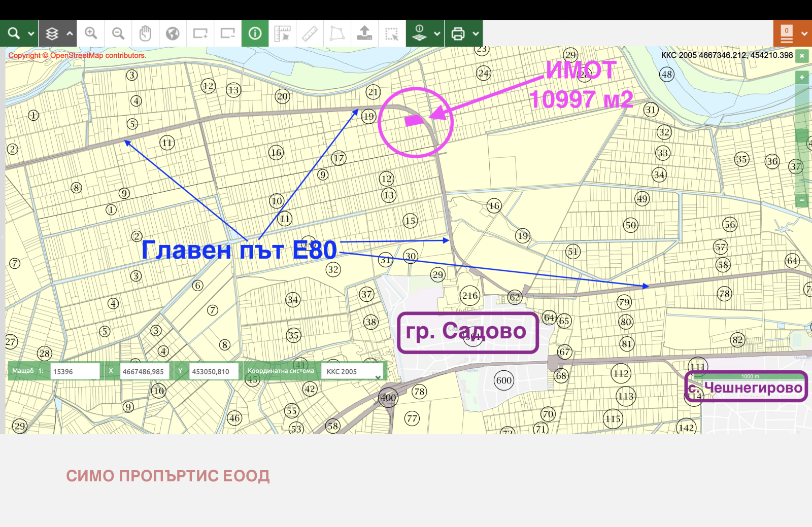The image size is (812, 527).
Task: Activate the feature info tool
Action: click(x=255, y=33)
